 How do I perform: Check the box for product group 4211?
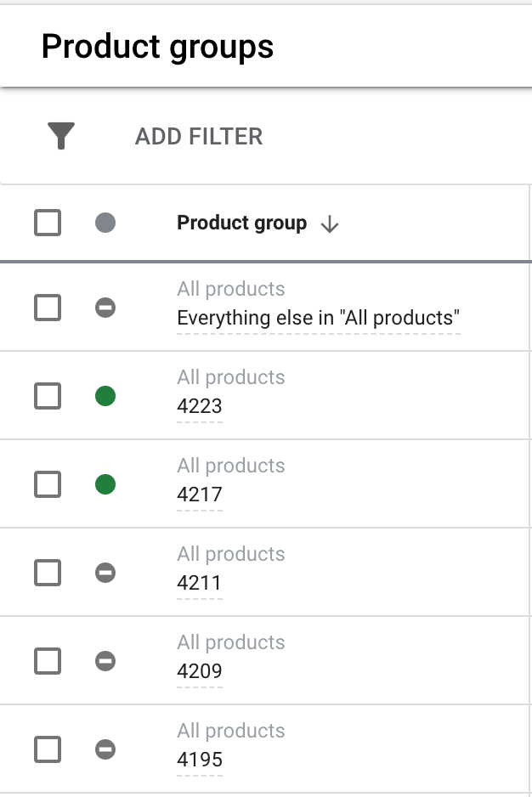(x=48, y=573)
